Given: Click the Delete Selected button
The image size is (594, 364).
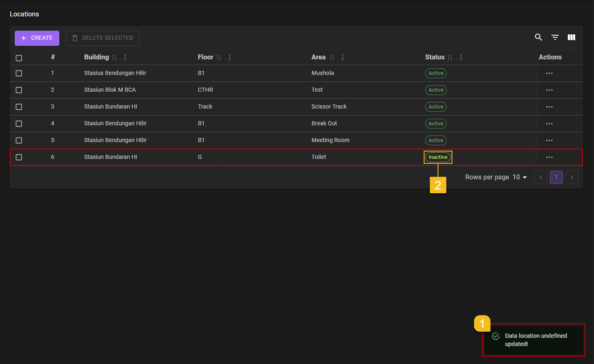Looking at the screenshot, I should pos(102,38).
